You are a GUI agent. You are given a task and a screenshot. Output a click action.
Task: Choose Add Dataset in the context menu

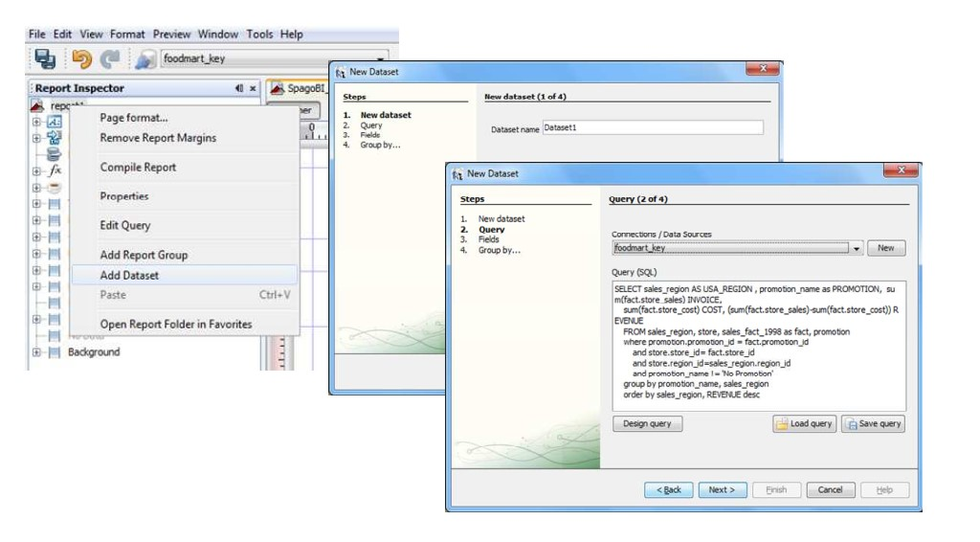pos(185,275)
